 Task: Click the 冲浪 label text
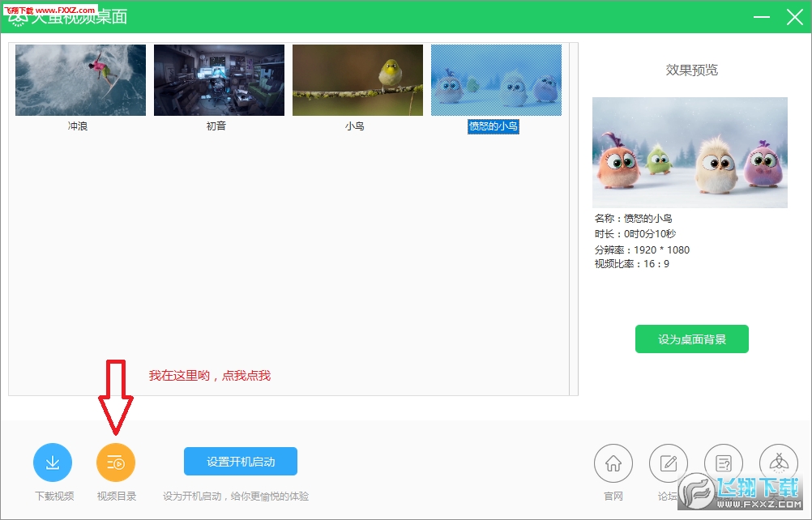click(78, 126)
